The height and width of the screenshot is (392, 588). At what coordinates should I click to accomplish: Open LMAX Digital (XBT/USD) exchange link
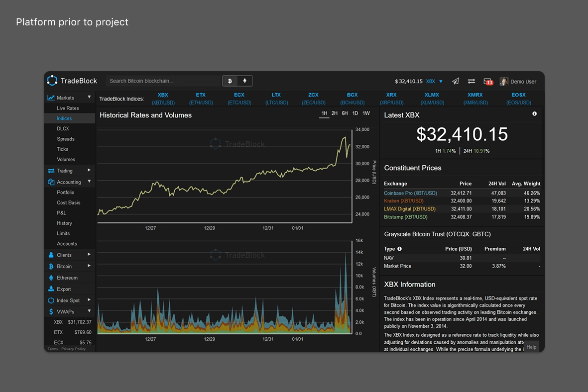point(409,209)
